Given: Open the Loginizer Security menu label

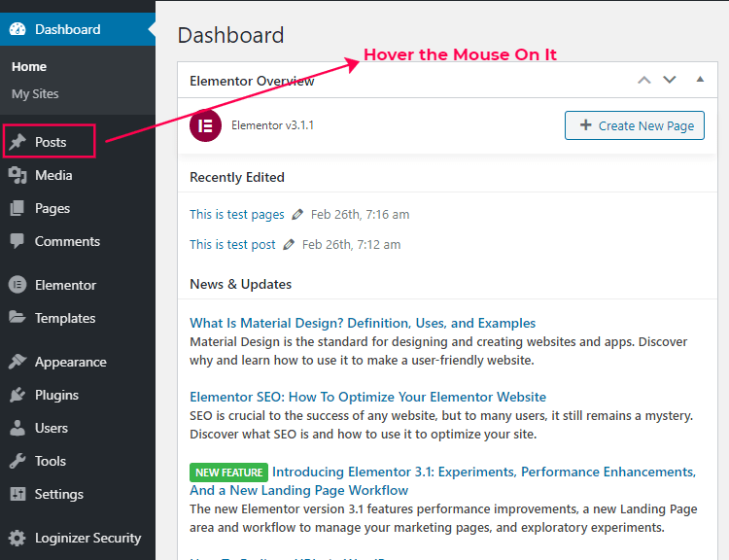Looking at the screenshot, I should click(87, 538).
